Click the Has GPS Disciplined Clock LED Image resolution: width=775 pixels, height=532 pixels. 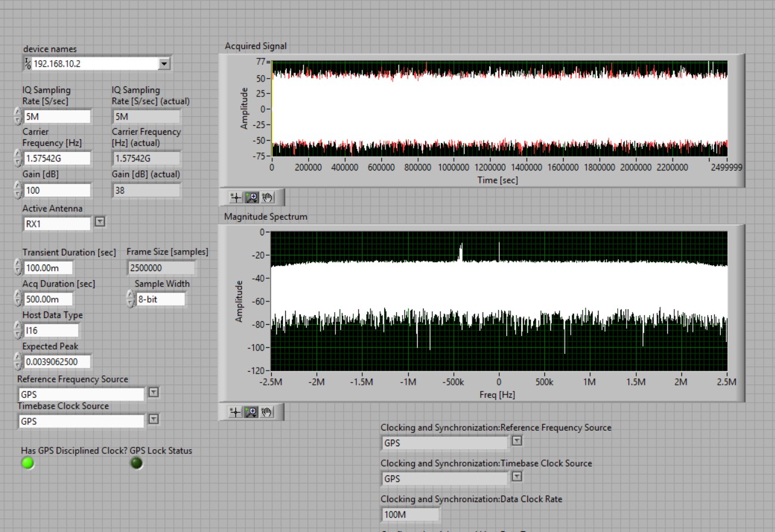(28, 463)
